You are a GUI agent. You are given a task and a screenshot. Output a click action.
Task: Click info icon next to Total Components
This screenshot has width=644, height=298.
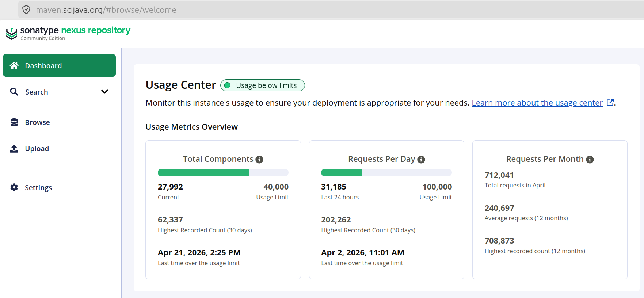259,160
